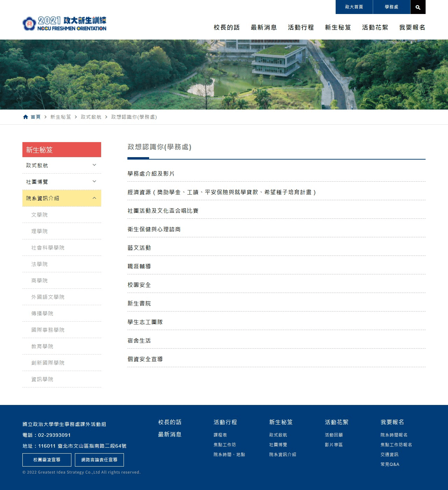
Task: Open 職涯輔導 list item
Action: [x=276, y=266]
